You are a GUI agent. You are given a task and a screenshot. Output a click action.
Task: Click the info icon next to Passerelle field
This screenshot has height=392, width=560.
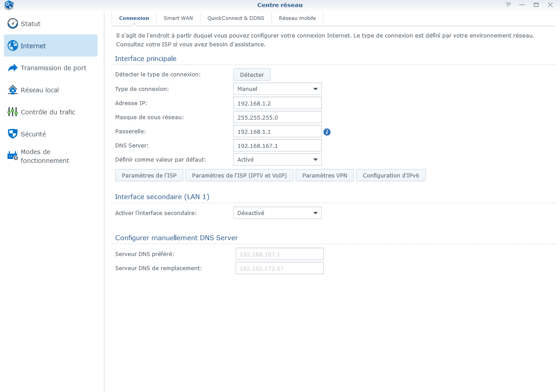click(x=327, y=132)
